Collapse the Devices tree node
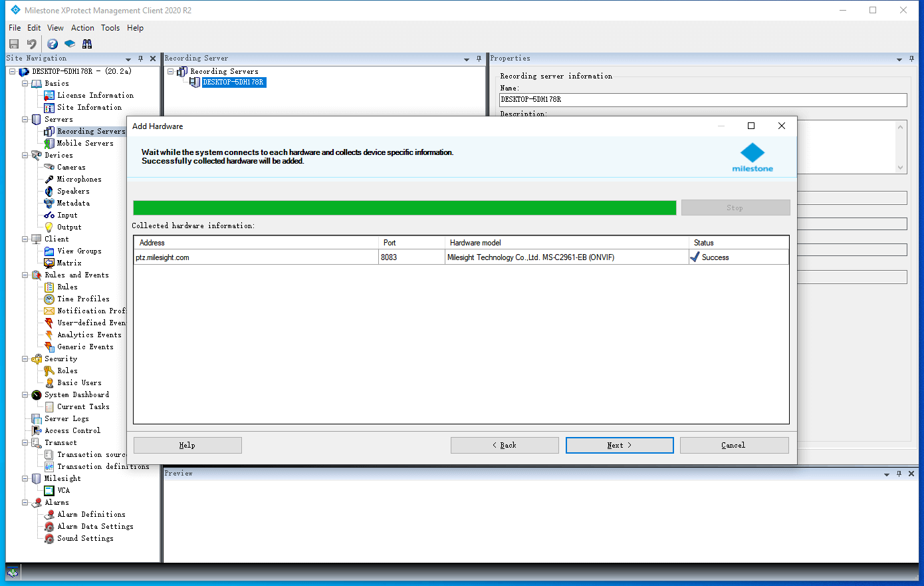The width and height of the screenshot is (924, 586). (x=25, y=156)
